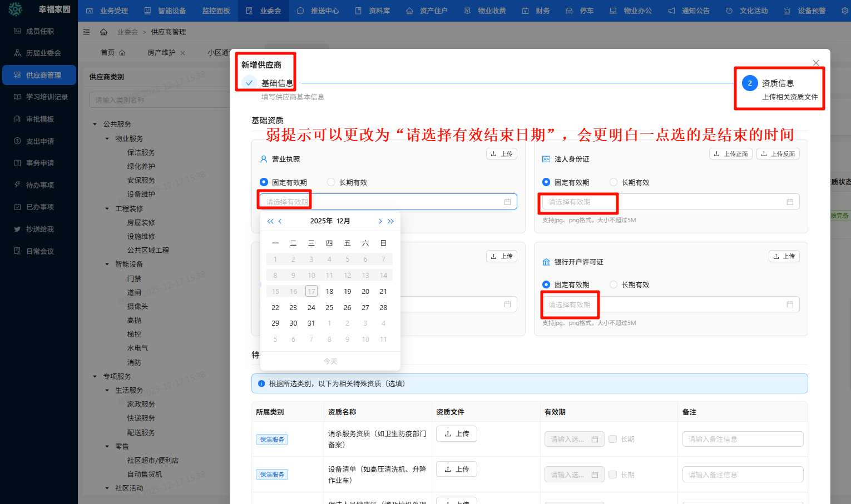Image resolution: width=851 pixels, height=504 pixels.
Task: Collapse the 物业服务 tree node arrow
Action: [107, 138]
